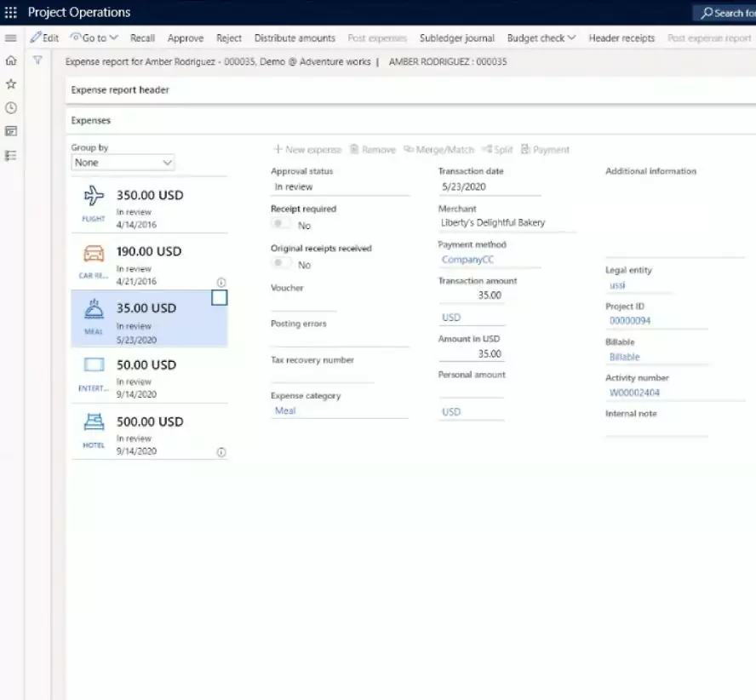Viewport: 756px width, 700px height.
Task: Open the Group by dropdown
Action: pos(123,163)
